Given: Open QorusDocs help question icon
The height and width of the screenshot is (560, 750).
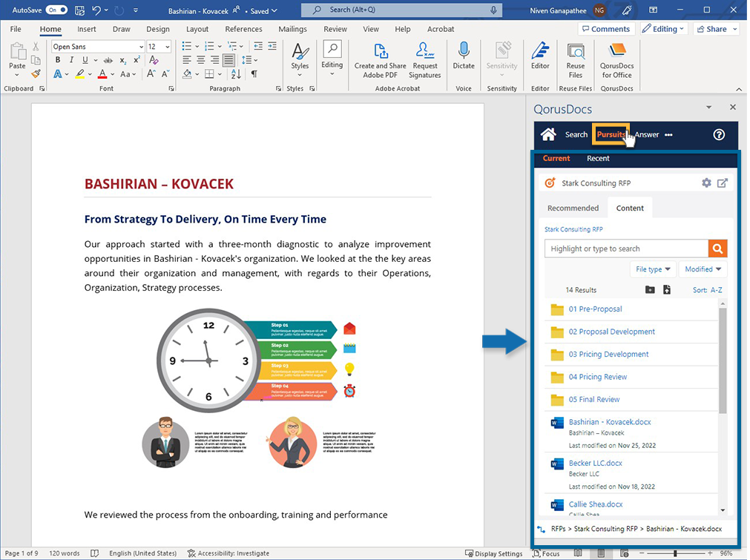Looking at the screenshot, I should pyautogui.click(x=719, y=135).
